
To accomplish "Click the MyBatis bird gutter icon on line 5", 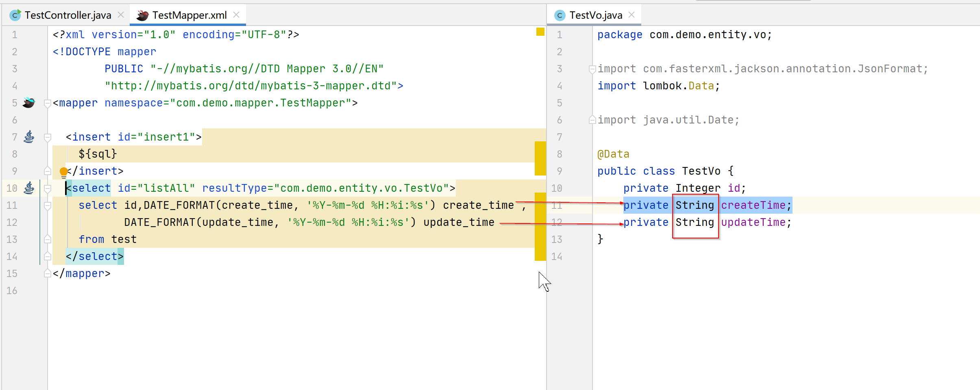I will click(28, 103).
